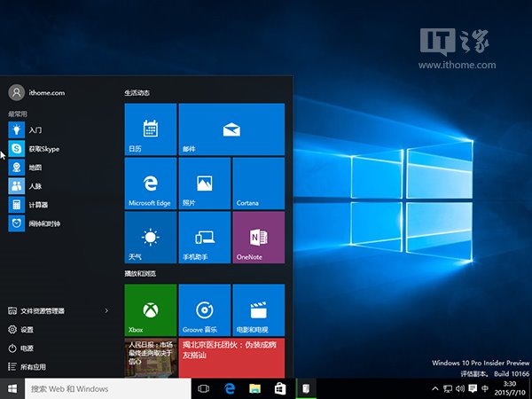Open the 人民日报 news tile
Image resolution: width=532 pixels, height=399 pixels.
pos(151,357)
